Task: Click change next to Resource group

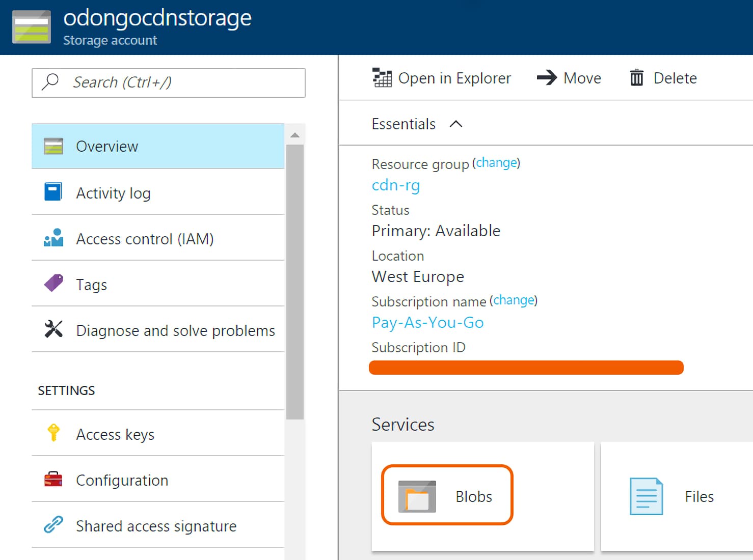Action: click(x=497, y=162)
